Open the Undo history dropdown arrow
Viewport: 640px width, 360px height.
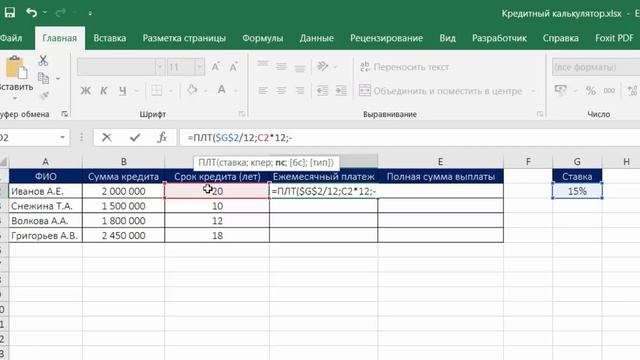pyautogui.click(x=45, y=13)
